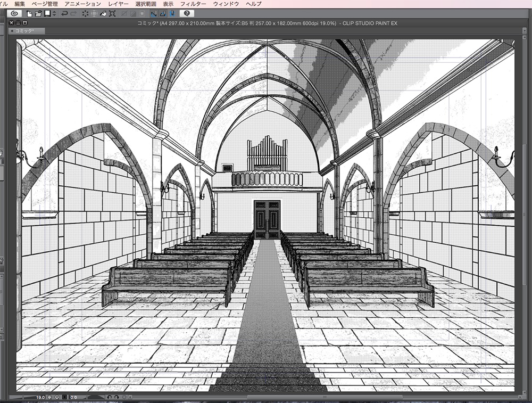Click the horizontal scrollbar thumb
Image resolution: width=532 pixels, height=403 pixels.
pos(325,397)
